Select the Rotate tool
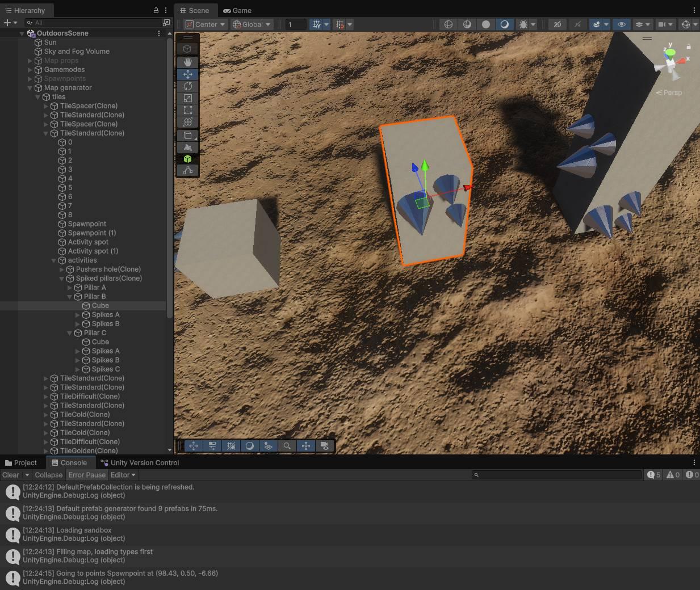The height and width of the screenshot is (590, 700). tap(187, 86)
